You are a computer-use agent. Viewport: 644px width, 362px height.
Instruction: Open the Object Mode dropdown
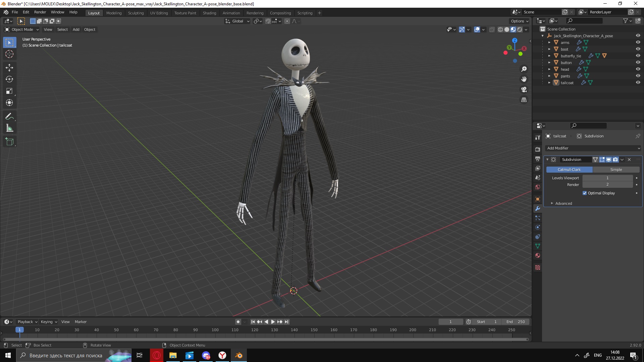tap(21, 29)
